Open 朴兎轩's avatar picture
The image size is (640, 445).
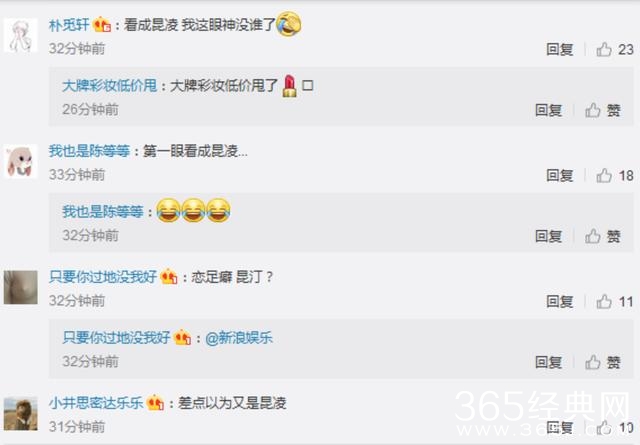click(x=20, y=35)
